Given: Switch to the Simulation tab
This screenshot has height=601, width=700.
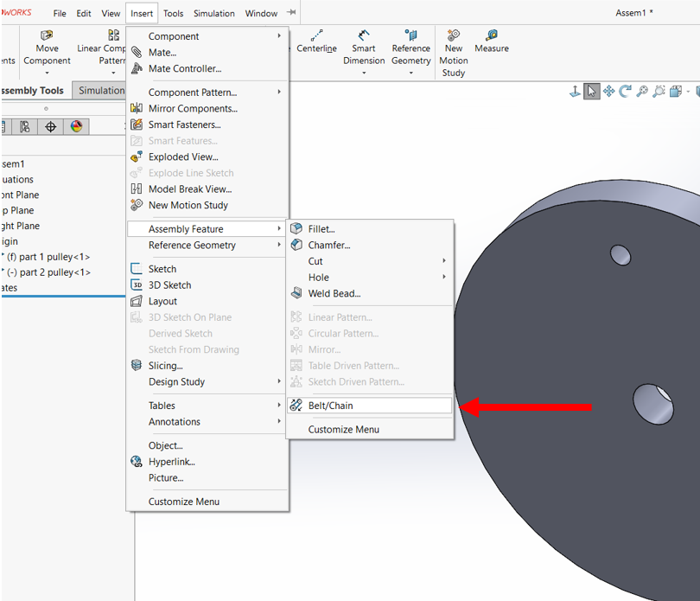Looking at the screenshot, I should pos(101,91).
